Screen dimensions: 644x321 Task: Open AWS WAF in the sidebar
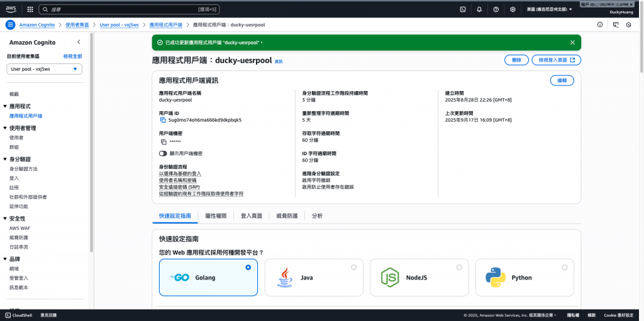pos(19,228)
